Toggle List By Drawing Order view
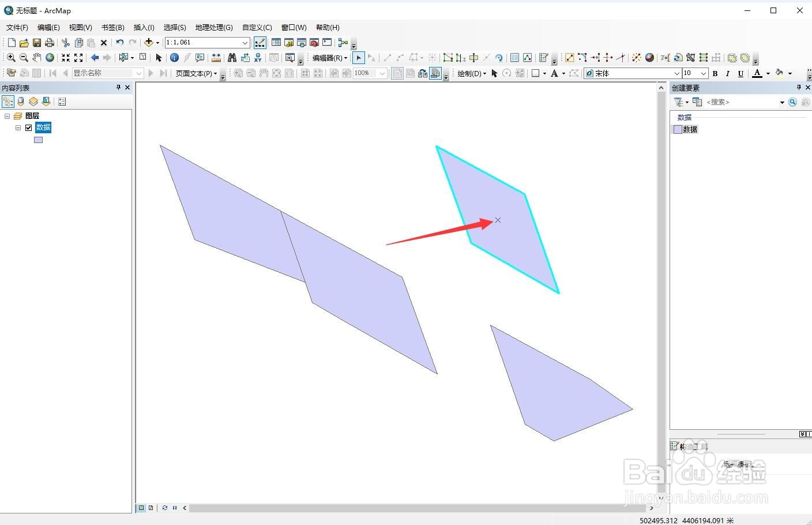 point(8,102)
